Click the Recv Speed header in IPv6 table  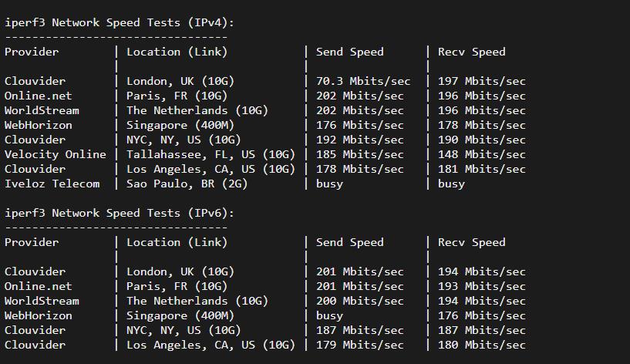point(472,242)
